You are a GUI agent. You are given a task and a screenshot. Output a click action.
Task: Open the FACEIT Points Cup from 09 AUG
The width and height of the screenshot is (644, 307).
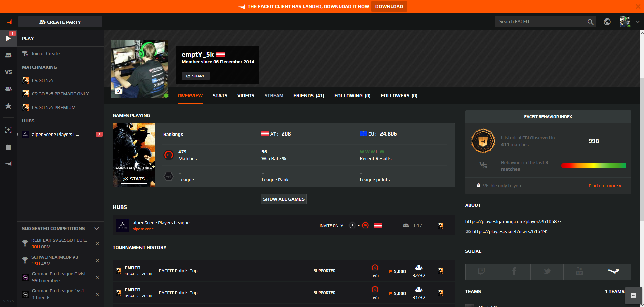tap(284, 293)
